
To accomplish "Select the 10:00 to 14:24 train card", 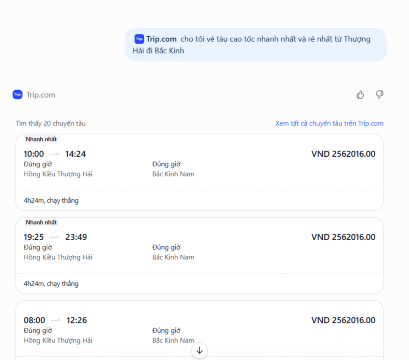I will [199, 173].
